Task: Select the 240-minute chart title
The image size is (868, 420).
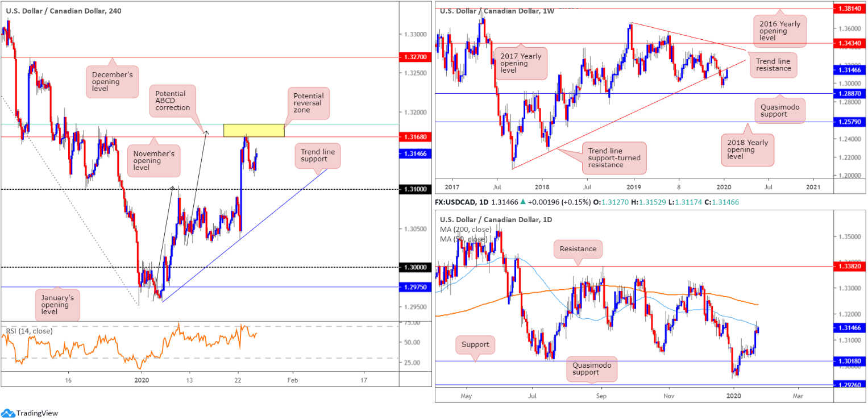Action: (63, 11)
